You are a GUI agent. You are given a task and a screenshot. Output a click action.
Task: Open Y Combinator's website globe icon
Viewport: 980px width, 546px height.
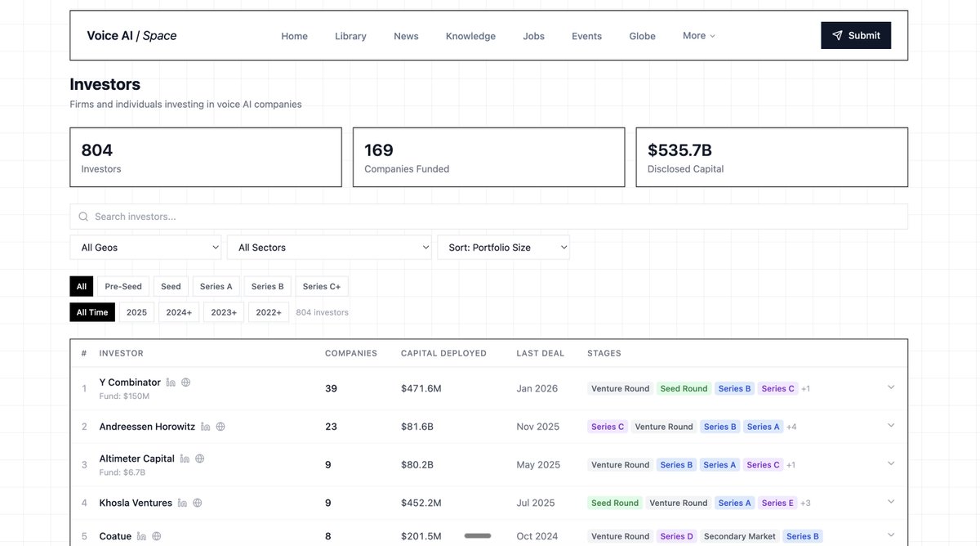tap(185, 383)
